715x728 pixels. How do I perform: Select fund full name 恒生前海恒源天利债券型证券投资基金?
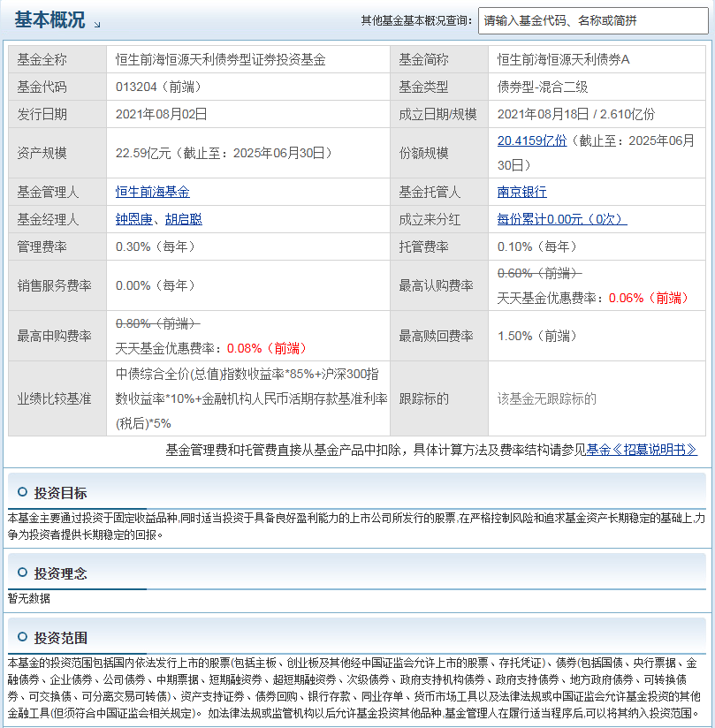pos(221,59)
